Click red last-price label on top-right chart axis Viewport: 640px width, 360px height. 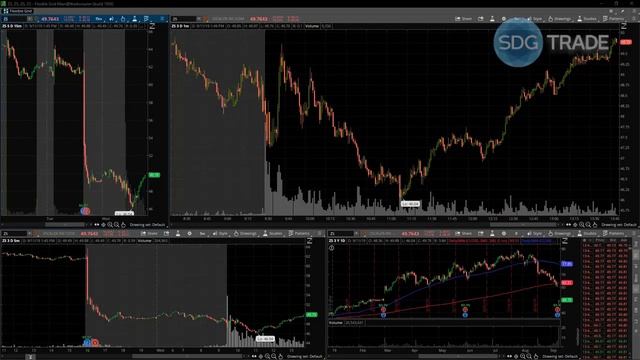pyautogui.click(x=625, y=42)
